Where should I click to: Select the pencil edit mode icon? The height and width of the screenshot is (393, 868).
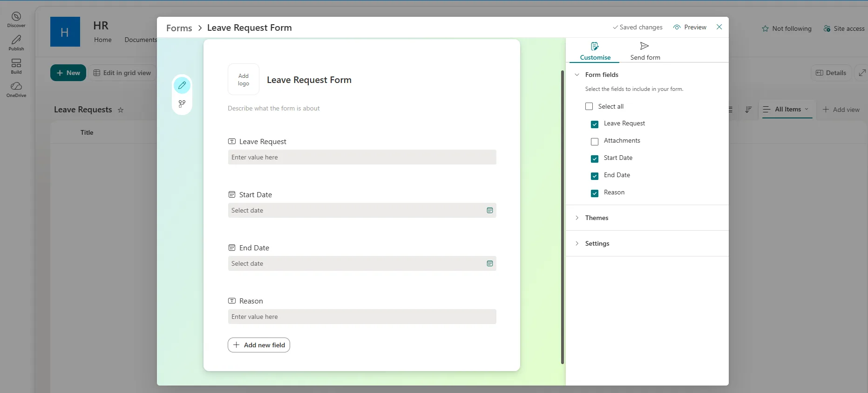tap(182, 85)
